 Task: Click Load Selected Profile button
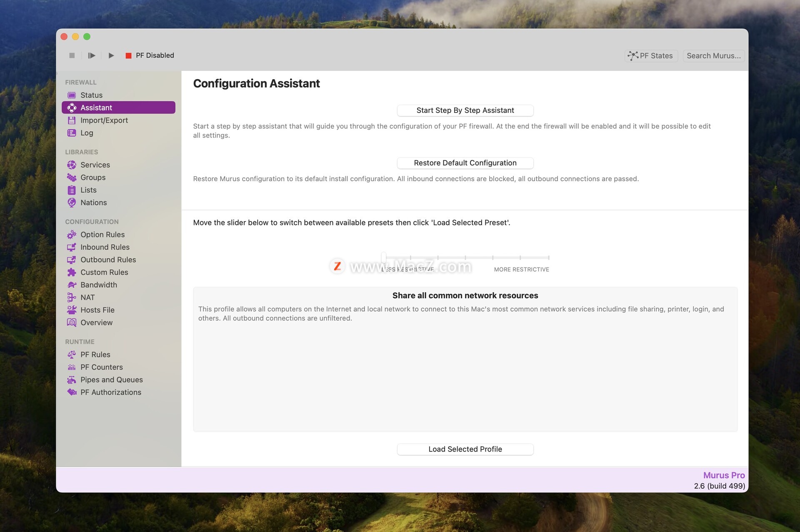[465, 449]
